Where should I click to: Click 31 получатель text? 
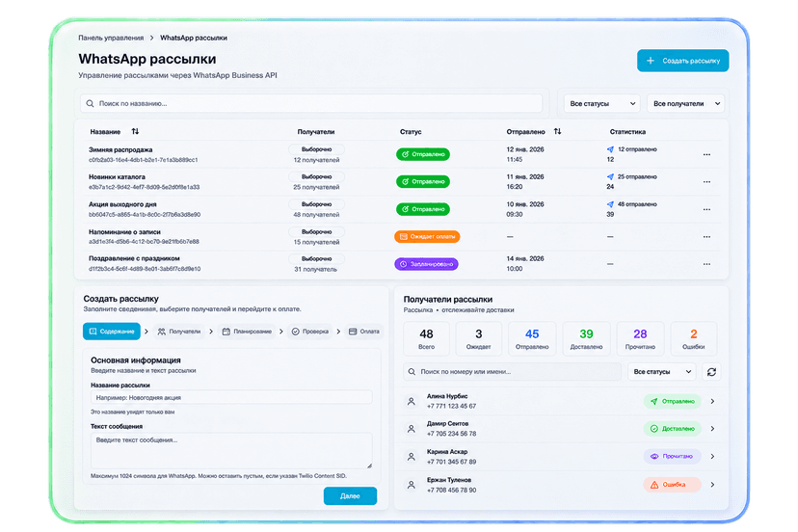tap(315, 269)
